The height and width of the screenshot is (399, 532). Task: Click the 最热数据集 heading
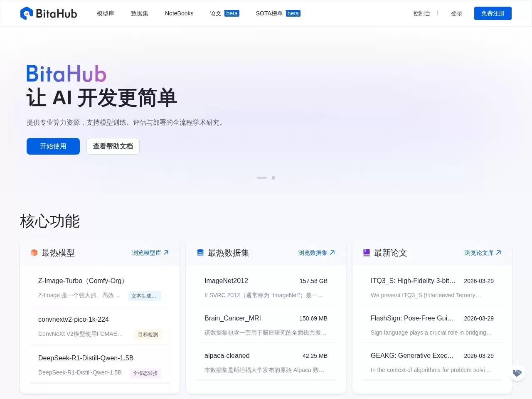click(229, 253)
